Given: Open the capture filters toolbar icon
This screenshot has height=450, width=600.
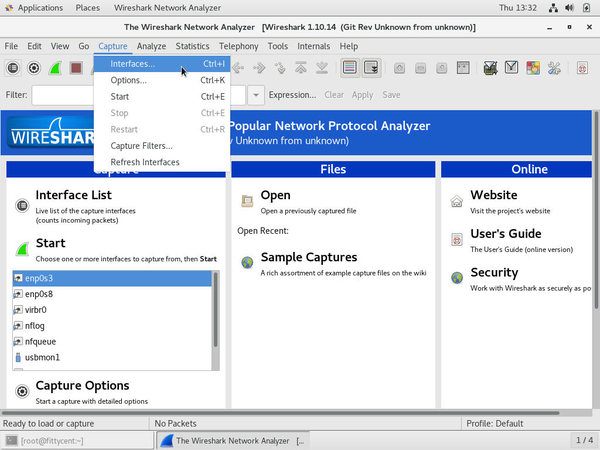Looking at the screenshot, I should point(491,68).
